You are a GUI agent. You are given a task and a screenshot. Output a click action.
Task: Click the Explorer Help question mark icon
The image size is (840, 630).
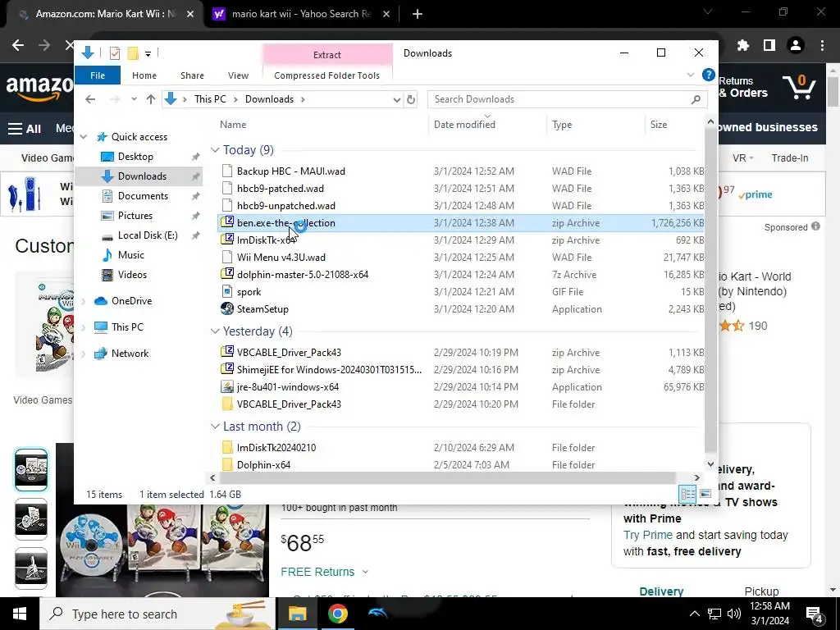coord(708,75)
